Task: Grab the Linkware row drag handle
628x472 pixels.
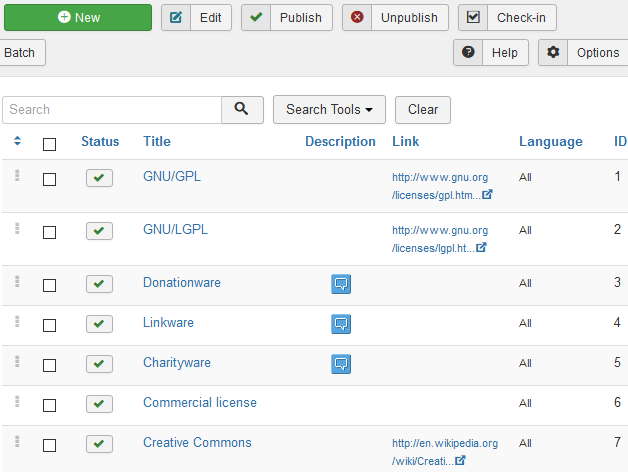Action: 17,321
